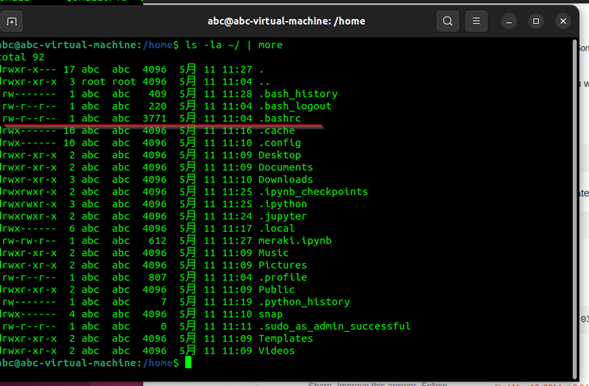Click the Templates directory name
This screenshot has width=589, height=386.
coord(286,339)
